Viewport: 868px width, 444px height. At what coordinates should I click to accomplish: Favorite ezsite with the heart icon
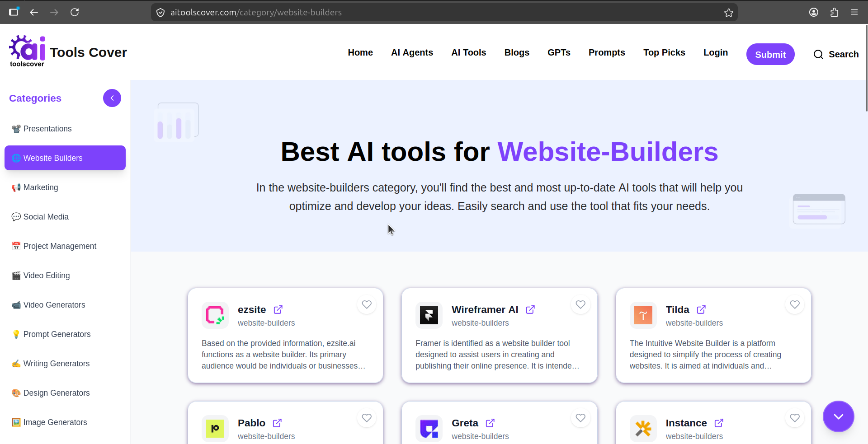click(367, 304)
